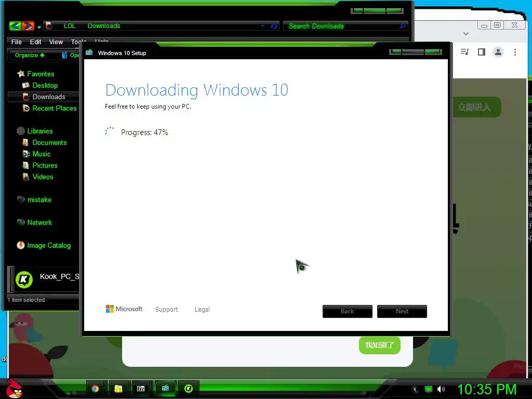Click LOL in the Explorer address bar
The image size is (532, 399).
[x=70, y=26]
